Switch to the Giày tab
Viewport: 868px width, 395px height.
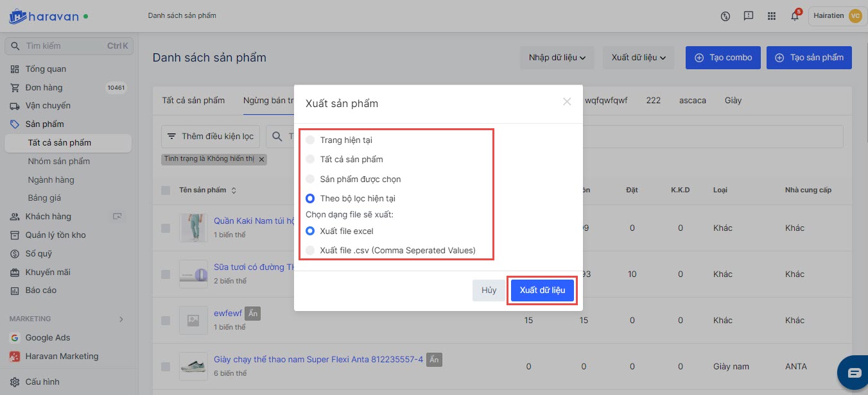tap(733, 101)
